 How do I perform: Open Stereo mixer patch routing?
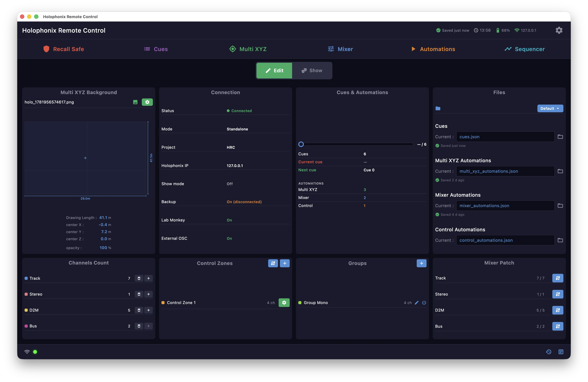(x=558, y=294)
